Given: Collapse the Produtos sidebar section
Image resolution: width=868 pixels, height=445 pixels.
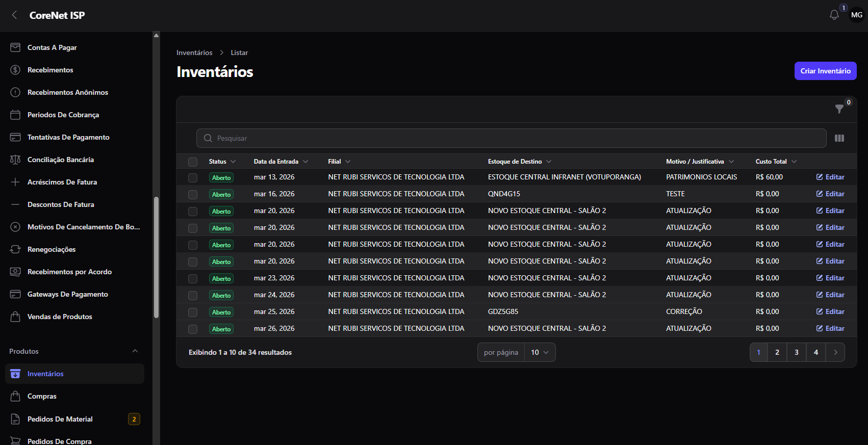Looking at the screenshot, I should [135, 351].
